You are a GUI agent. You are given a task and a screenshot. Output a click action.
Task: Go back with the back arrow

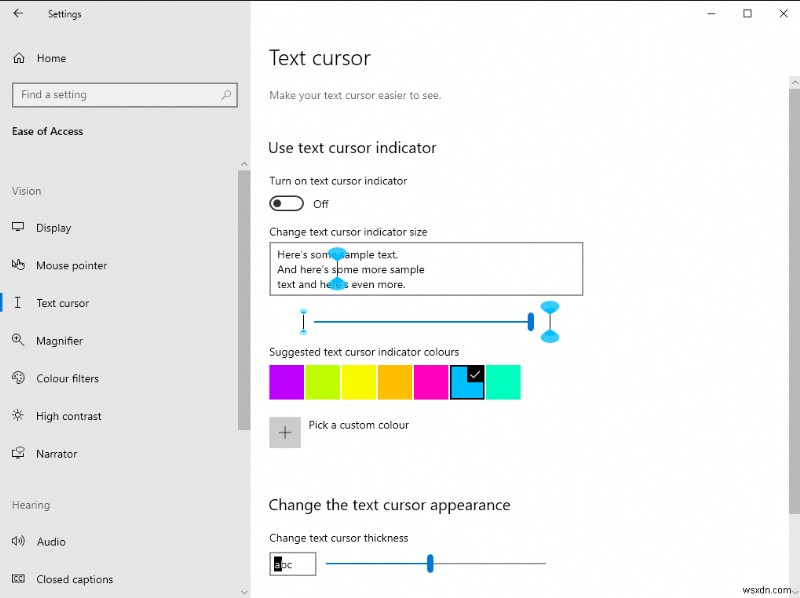tap(17, 14)
